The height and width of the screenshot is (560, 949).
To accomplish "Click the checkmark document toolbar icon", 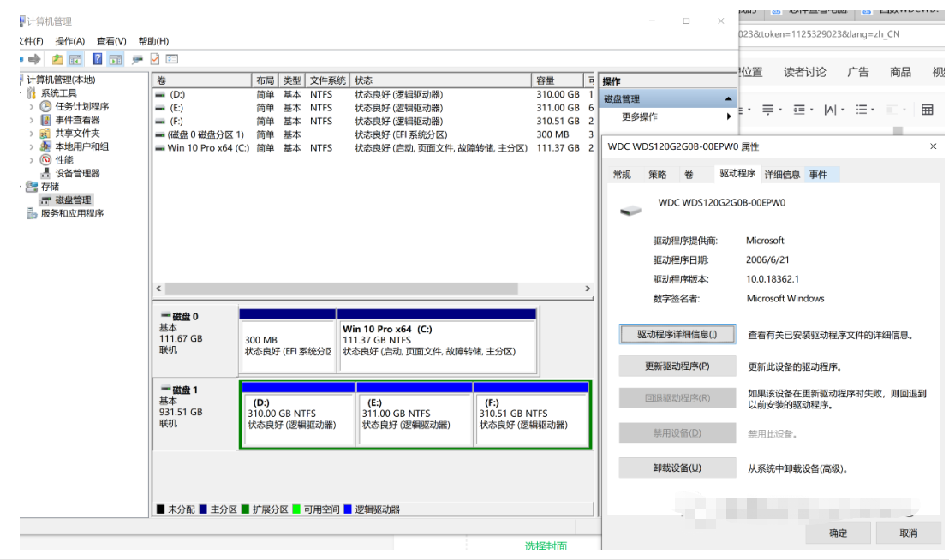I will [155, 59].
